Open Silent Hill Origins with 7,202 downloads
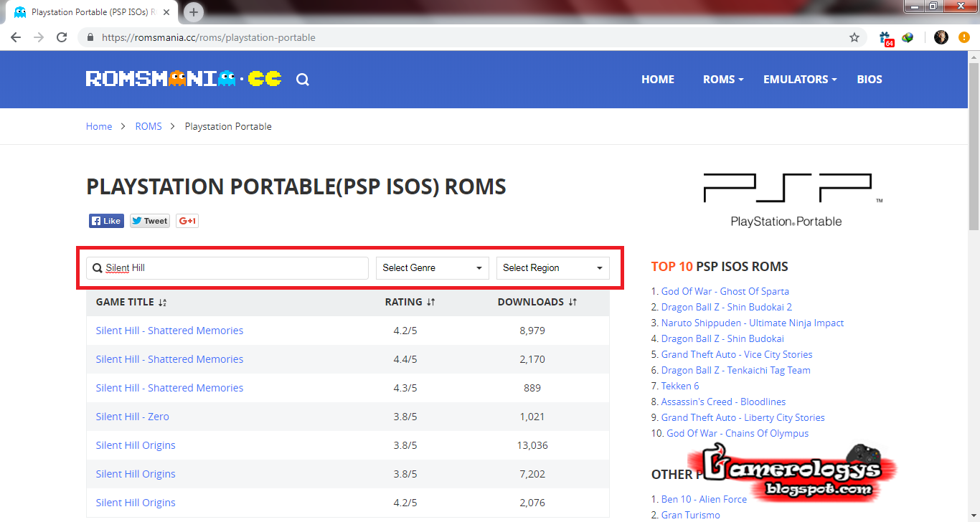 [136, 474]
